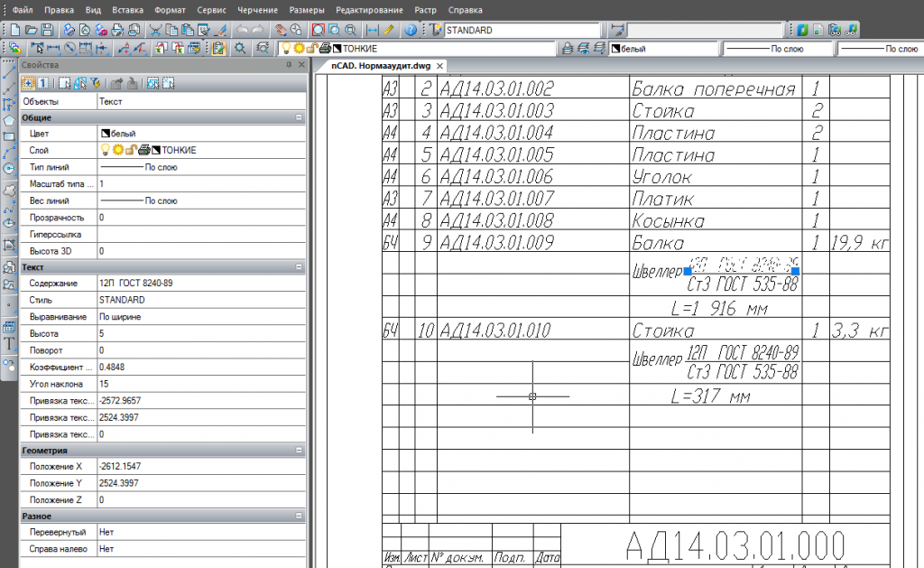This screenshot has height=568, width=924.
Task: Close the nCAD. Нормааудит.dwg tab
Action: click(439, 66)
